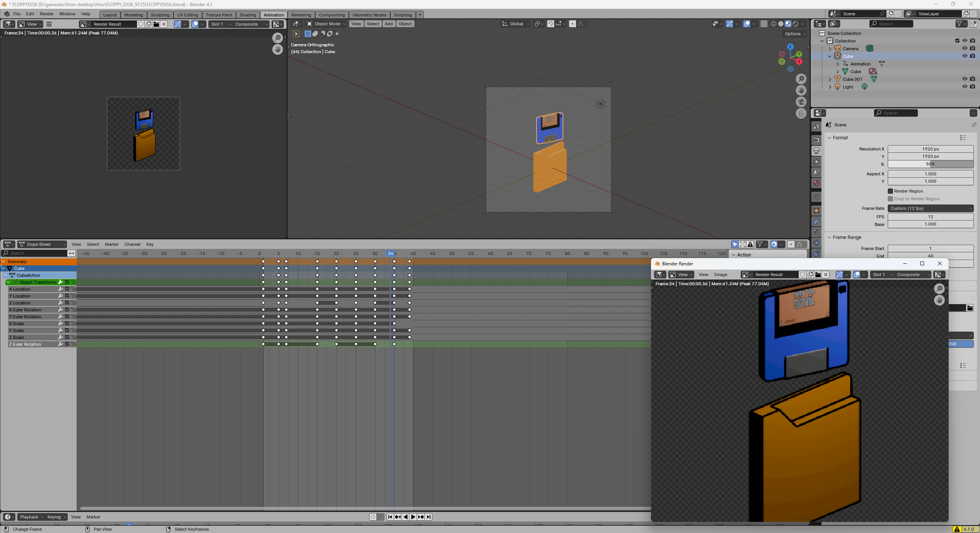Jump to the last frame of playback
Screen dimensions: 980x533
click(429, 517)
